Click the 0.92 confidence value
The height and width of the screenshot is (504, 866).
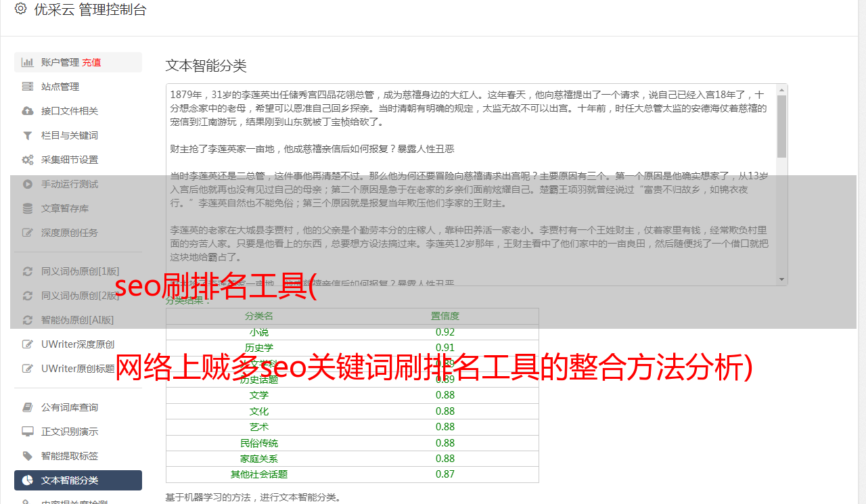tap(445, 332)
